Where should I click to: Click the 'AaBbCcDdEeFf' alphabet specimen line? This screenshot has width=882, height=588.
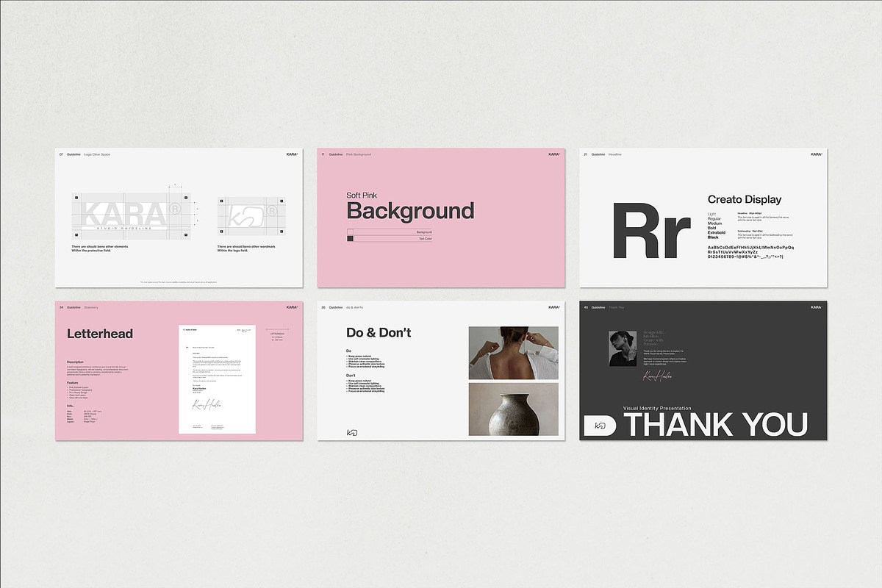click(750, 247)
